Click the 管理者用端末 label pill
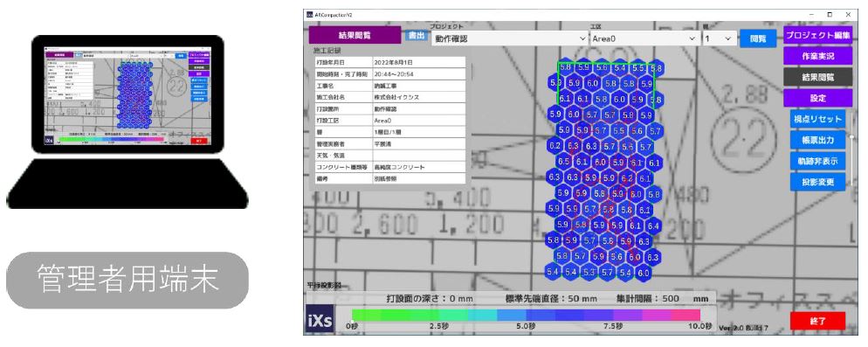Screen dimensions: 868x347 [x=127, y=280]
